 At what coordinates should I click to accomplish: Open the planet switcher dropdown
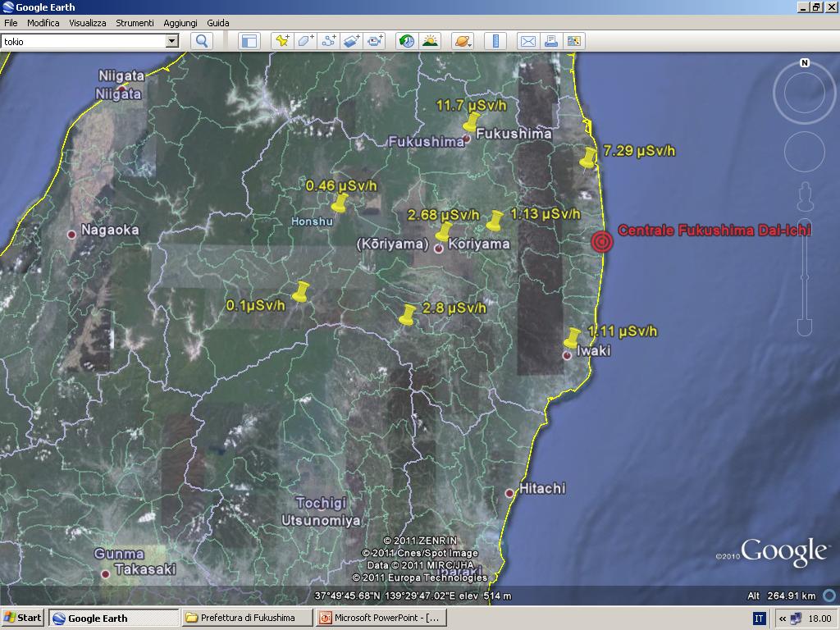click(x=463, y=41)
